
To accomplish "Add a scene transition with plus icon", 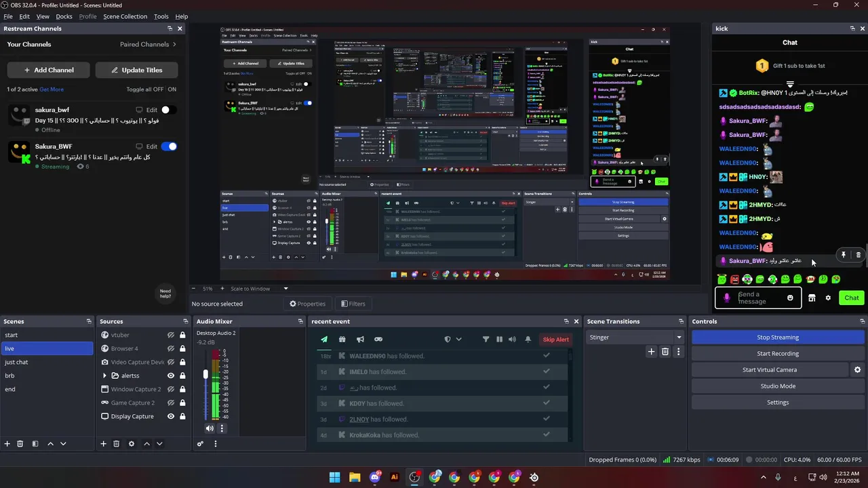I will (x=652, y=352).
